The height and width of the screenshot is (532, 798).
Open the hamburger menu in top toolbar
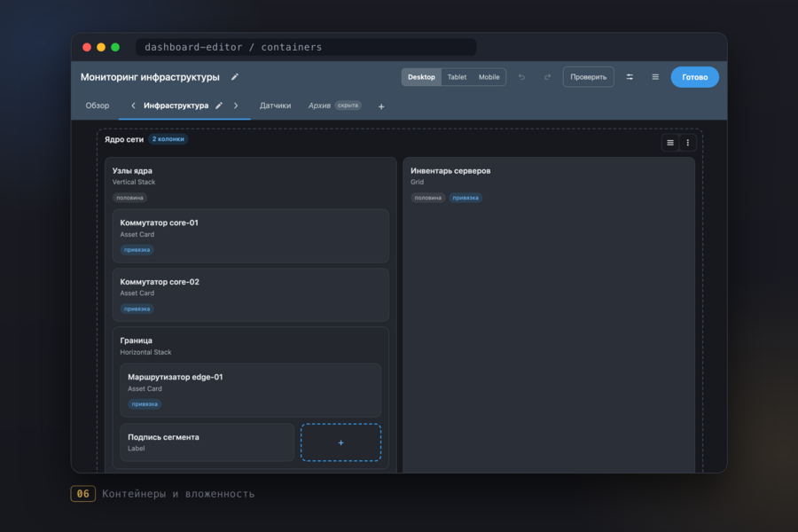655,77
